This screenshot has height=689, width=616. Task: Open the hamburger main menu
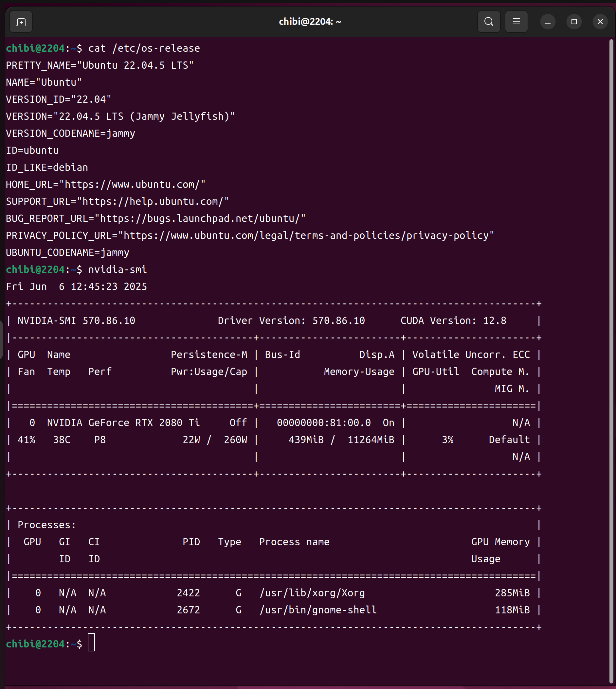516,22
